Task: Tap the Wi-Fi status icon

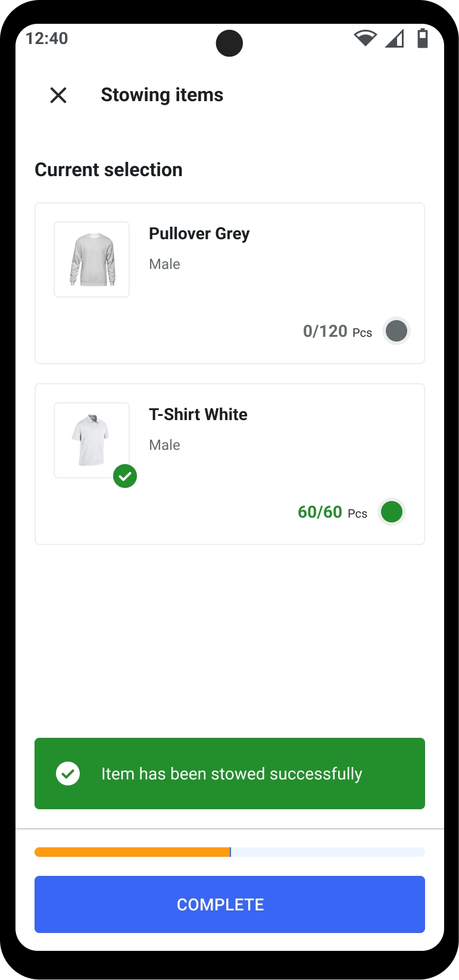Action: (x=365, y=38)
